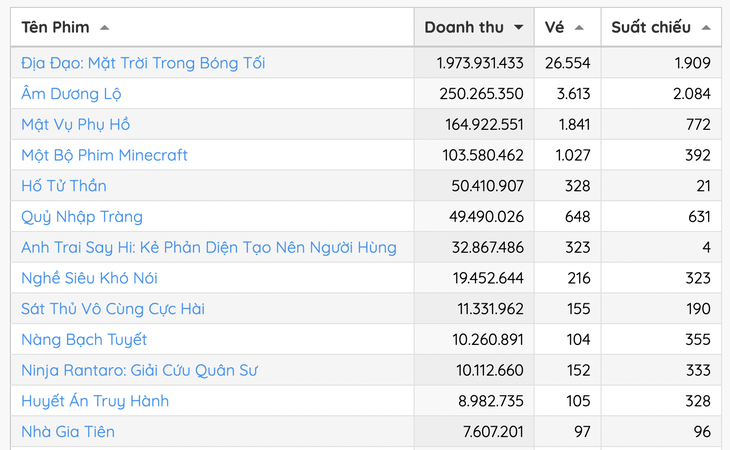Click the Huyết Án Truy Hành link
The width and height of the screenshot is (730, 450).
click(95, 401)
